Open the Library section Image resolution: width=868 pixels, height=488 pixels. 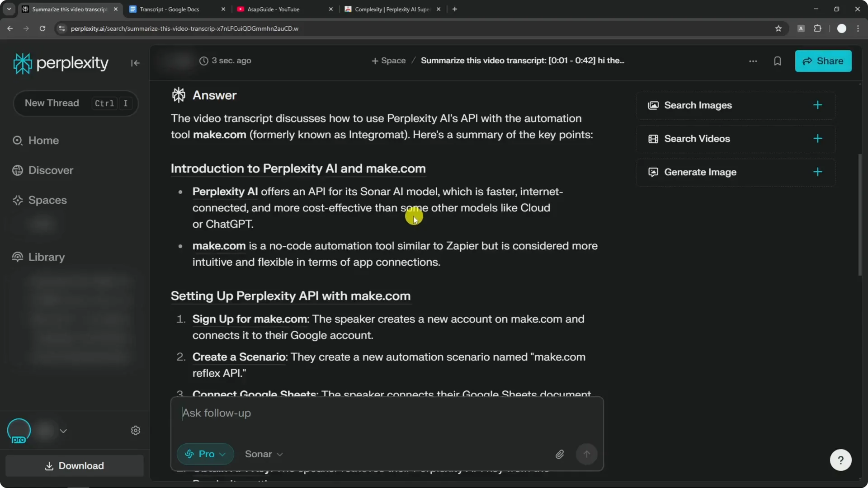tap(47, 257)
